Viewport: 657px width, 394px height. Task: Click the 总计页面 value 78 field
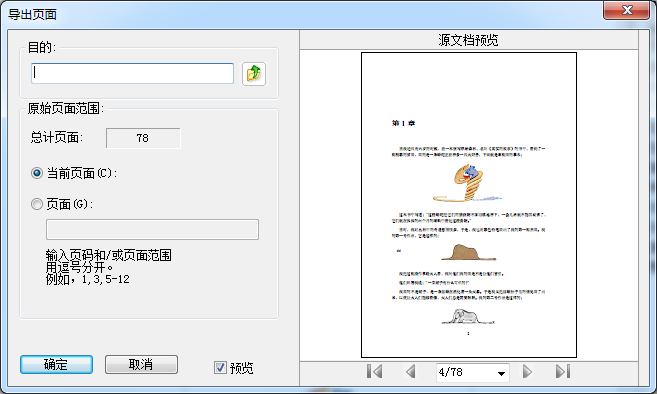point(143,138)
